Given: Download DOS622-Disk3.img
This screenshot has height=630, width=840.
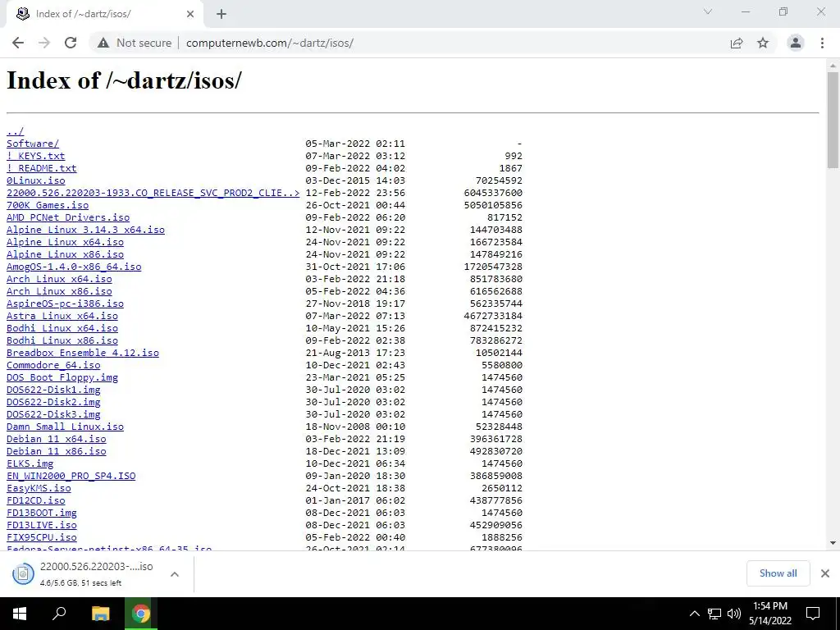Looking at the screenshot, I should pyautogui.click(x=53, y=414).
